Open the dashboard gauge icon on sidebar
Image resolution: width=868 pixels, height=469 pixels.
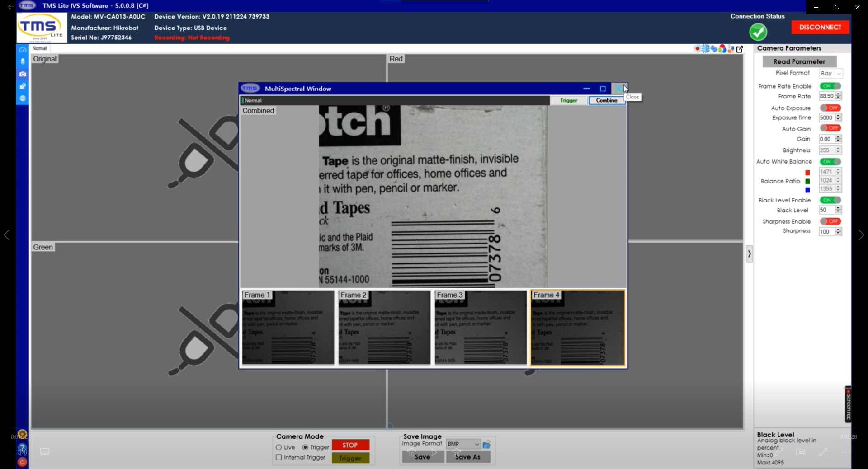22,50
